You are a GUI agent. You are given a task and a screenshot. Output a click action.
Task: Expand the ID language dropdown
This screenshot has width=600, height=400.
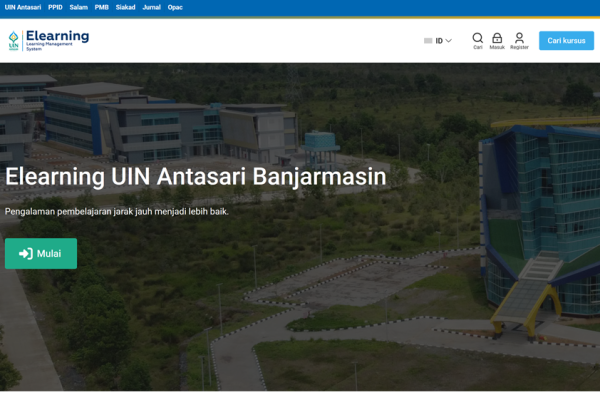(438, 41)
